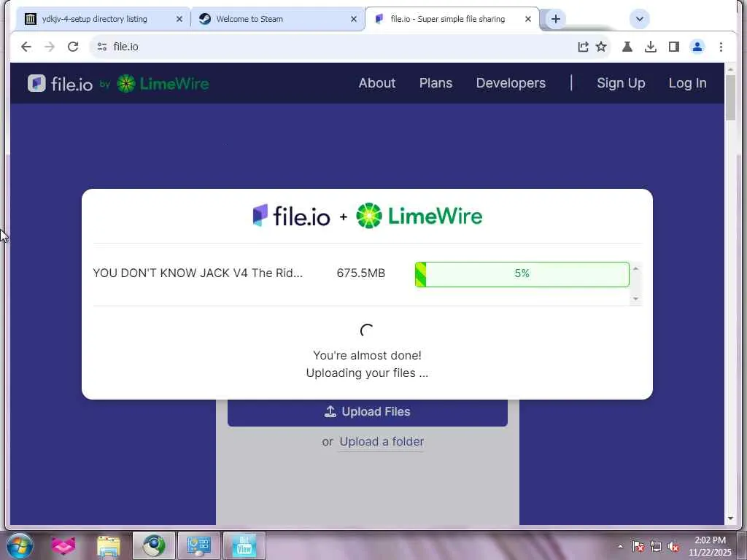Open the browser downloads icon
Image resolution: width=747 pixels, height=560 pixels.
[x=650, y=47]
